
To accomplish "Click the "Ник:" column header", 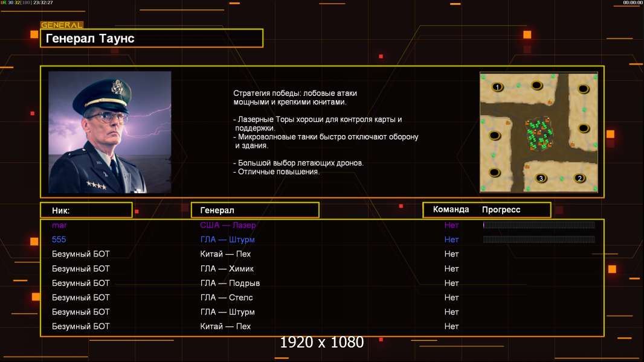I will (x=86, y=211).
